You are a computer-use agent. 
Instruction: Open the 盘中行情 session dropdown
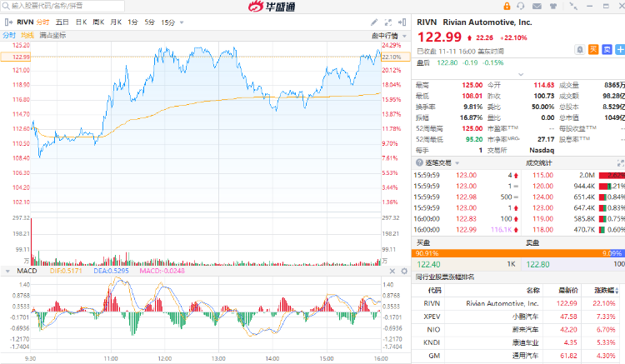(388, 36)
